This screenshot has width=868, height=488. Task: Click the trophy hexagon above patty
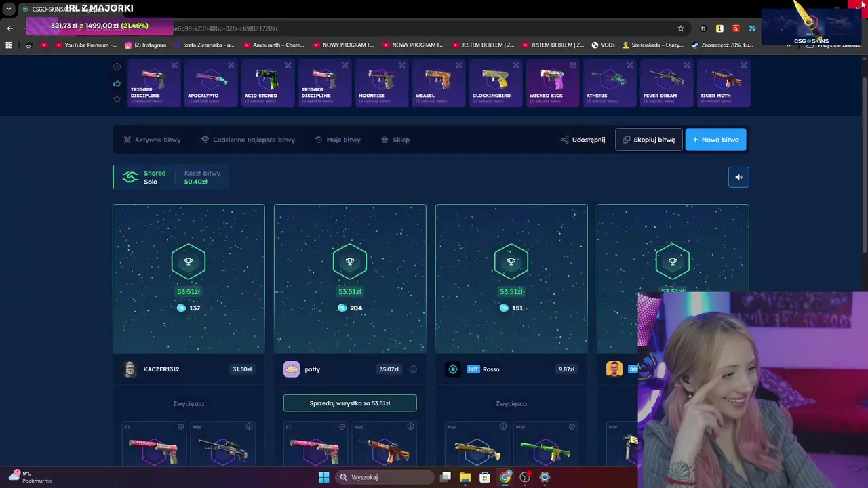pos(350,262)
